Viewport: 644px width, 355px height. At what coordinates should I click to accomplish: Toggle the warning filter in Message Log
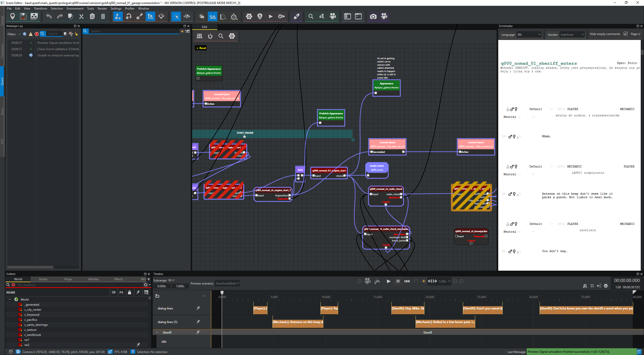(31, 34)
